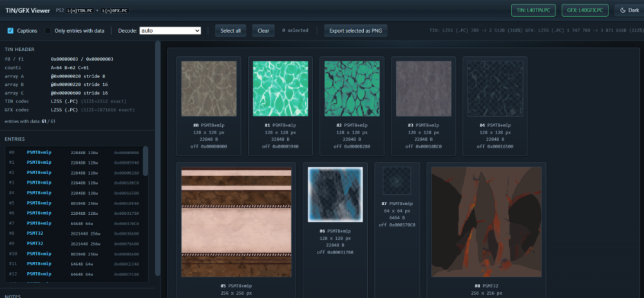Click Export selected as PNG button
Viewport: 644px width, 298px height.
coord(355,30)
